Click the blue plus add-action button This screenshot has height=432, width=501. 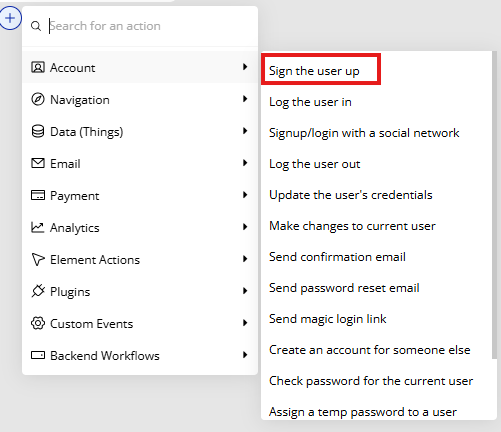pyautogui.click(x=10, y=18)
